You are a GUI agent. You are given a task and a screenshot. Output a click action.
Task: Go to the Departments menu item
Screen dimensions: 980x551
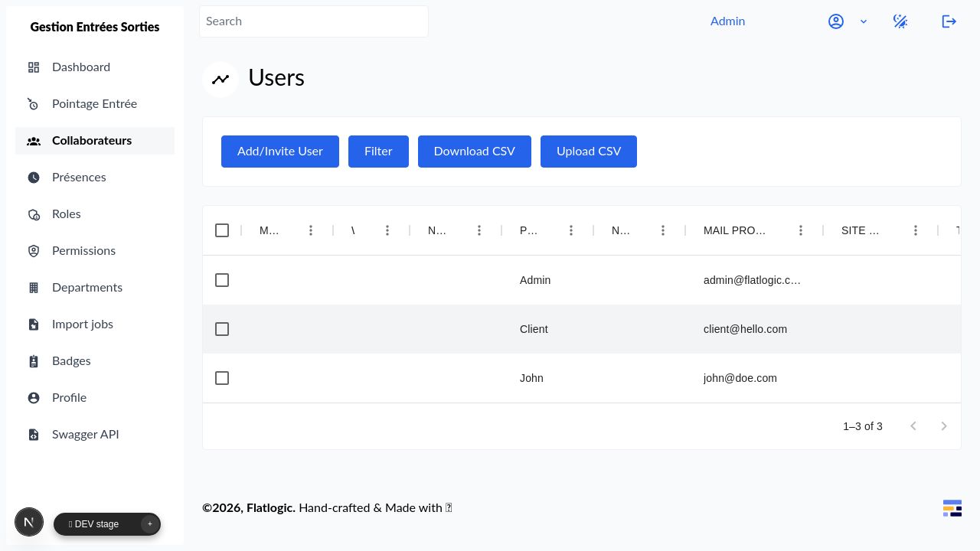tap(87, 288)
